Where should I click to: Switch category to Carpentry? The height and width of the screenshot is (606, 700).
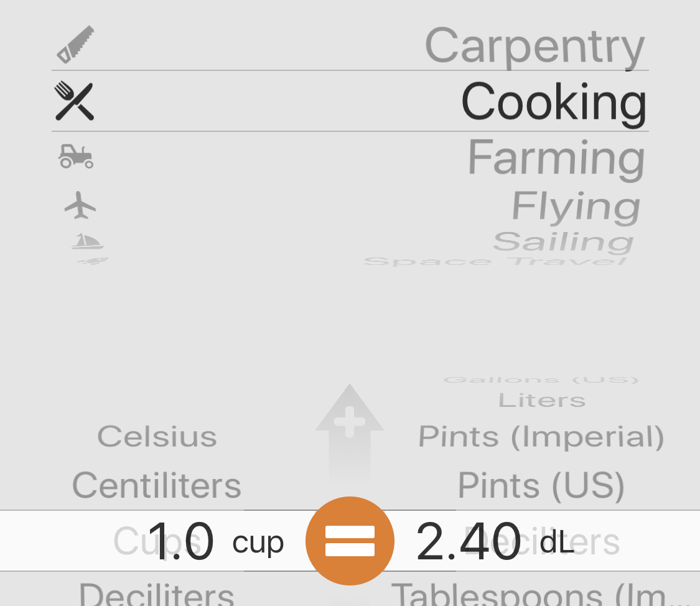pos(535,46)
